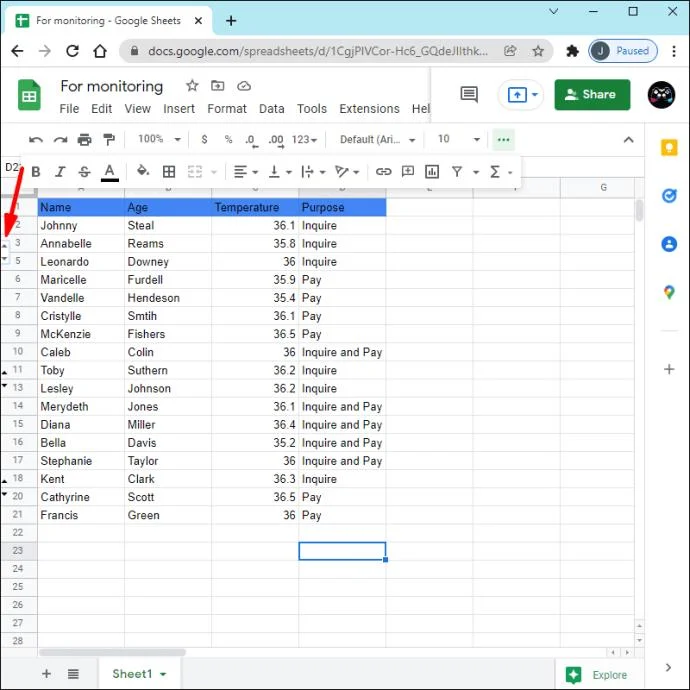Toggle the more toolbar options button

click(x=503, y=140)
